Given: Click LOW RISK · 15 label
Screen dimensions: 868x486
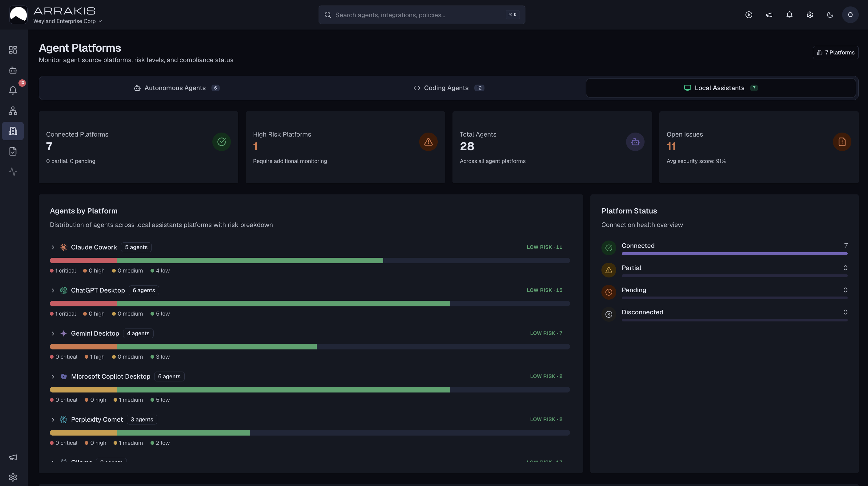Looking at the screenshot, I should [x=545, y=290].
